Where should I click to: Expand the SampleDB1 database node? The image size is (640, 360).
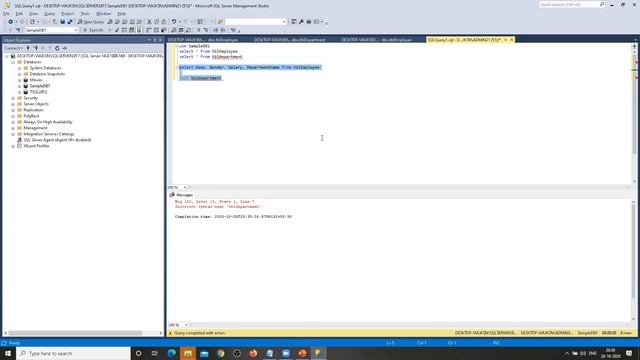coord(19,86)
